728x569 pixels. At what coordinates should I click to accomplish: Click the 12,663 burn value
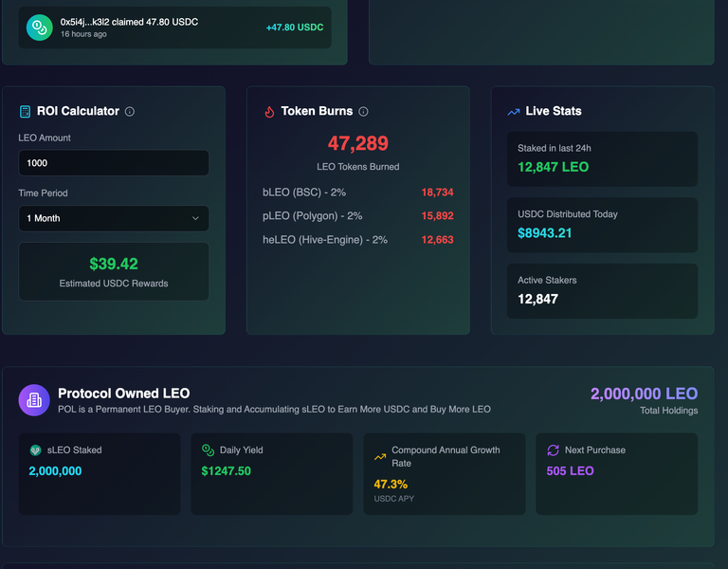[x=437, y=240]
